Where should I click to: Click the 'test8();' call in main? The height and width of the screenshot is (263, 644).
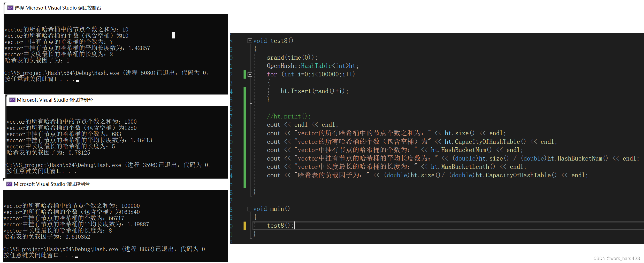click(280, 226)
